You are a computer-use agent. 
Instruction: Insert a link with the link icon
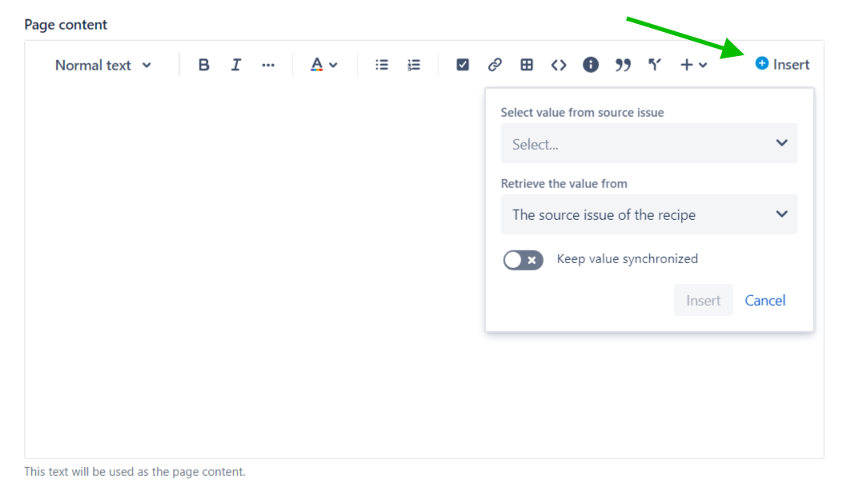point(495,65)
